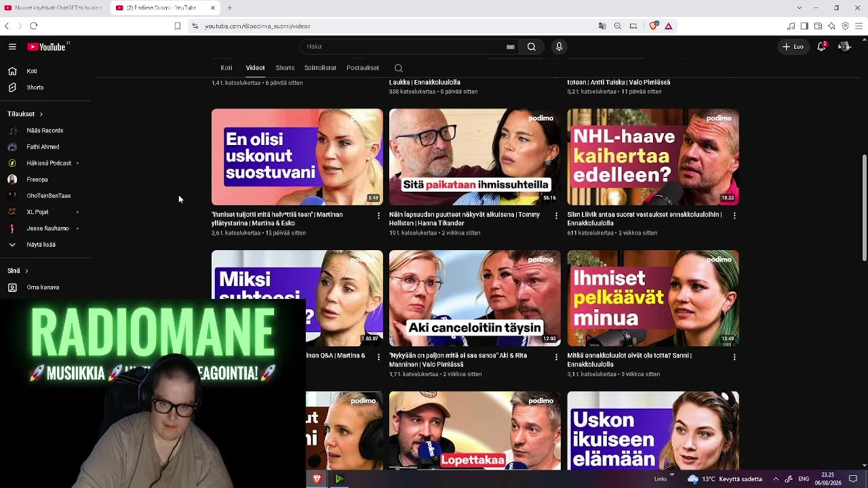The width and height of the screenshot is (868, 488).
Task: Open options for Siim Liivik video
Action: [x=734, y=216]
